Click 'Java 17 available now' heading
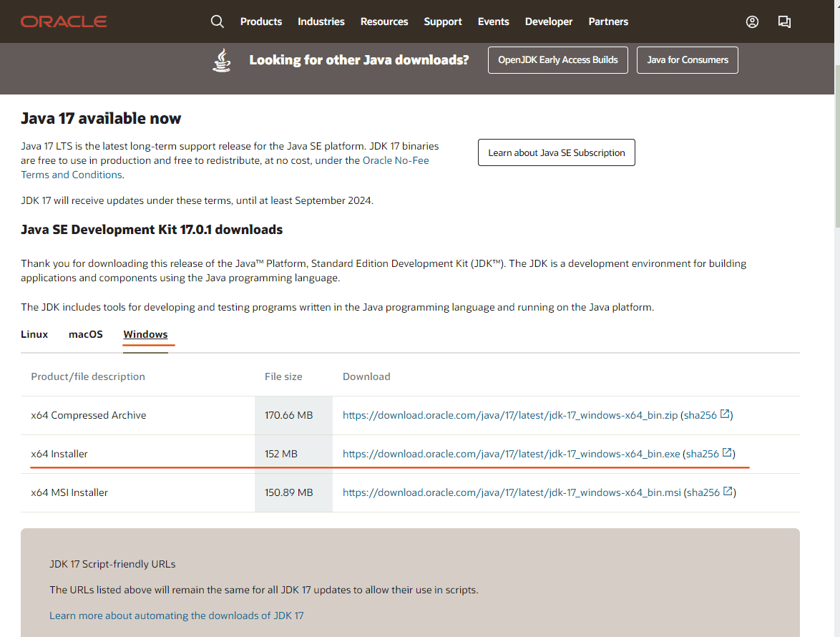 pos(101,118)
